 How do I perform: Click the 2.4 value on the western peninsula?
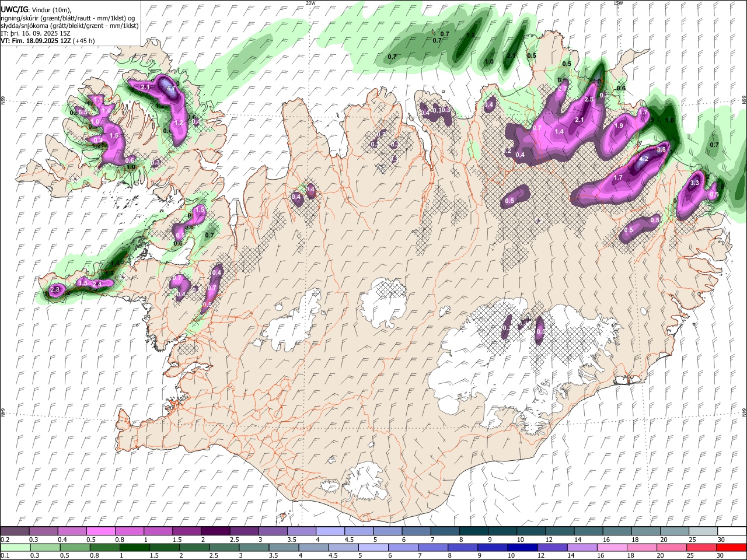point(97,284)
